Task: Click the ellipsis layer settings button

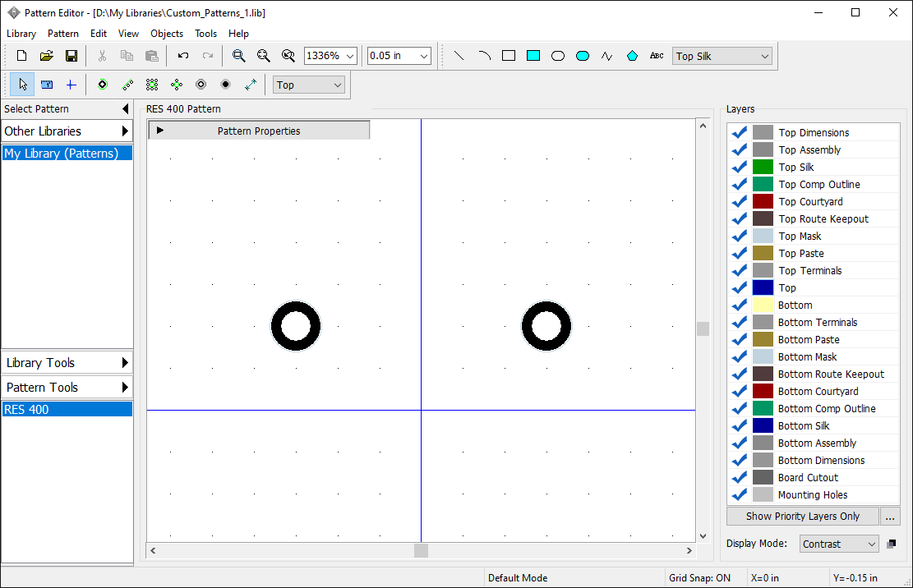Action: pyautogui.click(x=890, y=517)
